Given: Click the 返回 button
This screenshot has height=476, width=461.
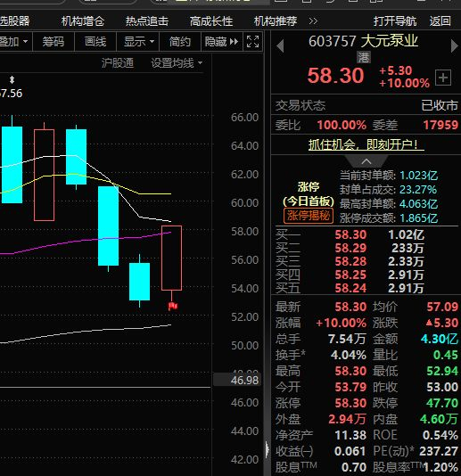Looking at the screenshot, I should point(440,21).
